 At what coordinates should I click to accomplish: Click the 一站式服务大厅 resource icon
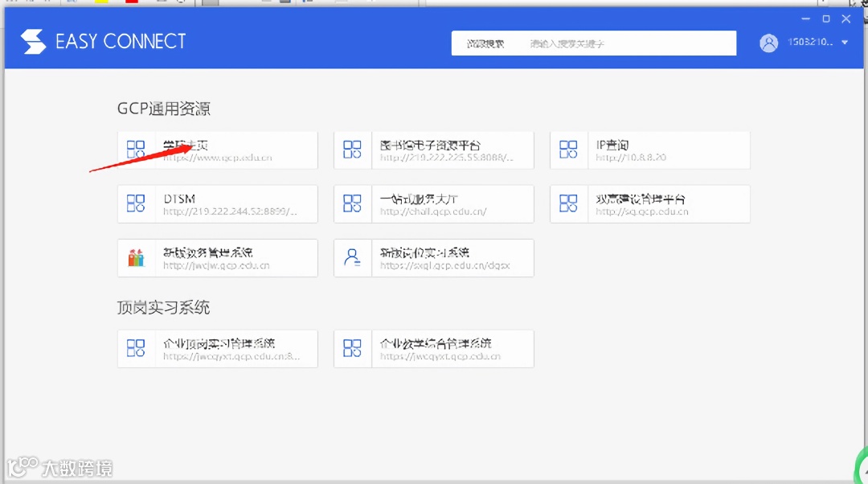coord(352,203)
